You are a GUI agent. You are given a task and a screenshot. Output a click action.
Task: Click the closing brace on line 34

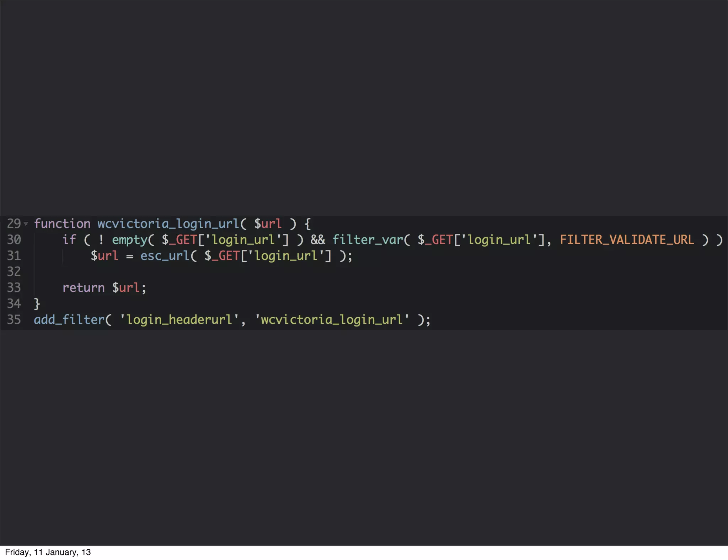(x=37, y=304)
